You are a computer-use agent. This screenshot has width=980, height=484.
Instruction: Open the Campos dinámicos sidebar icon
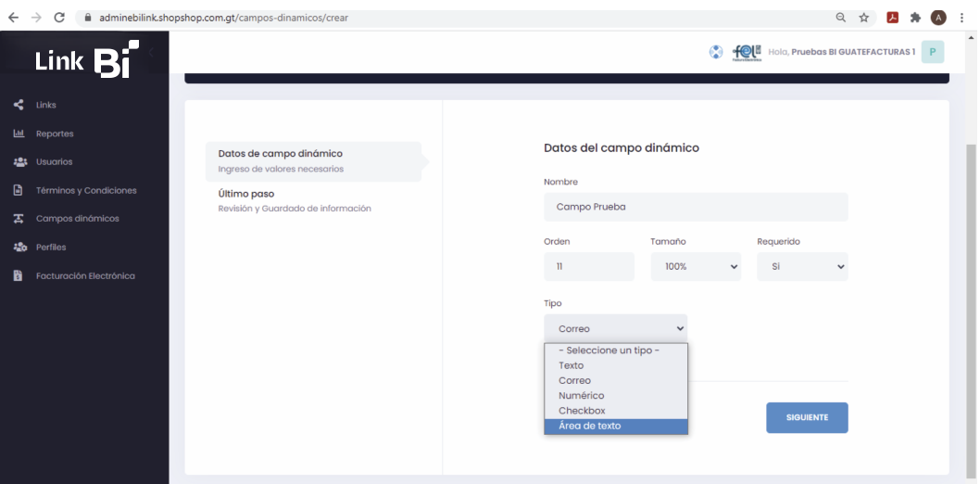click(x=19, y=219)
